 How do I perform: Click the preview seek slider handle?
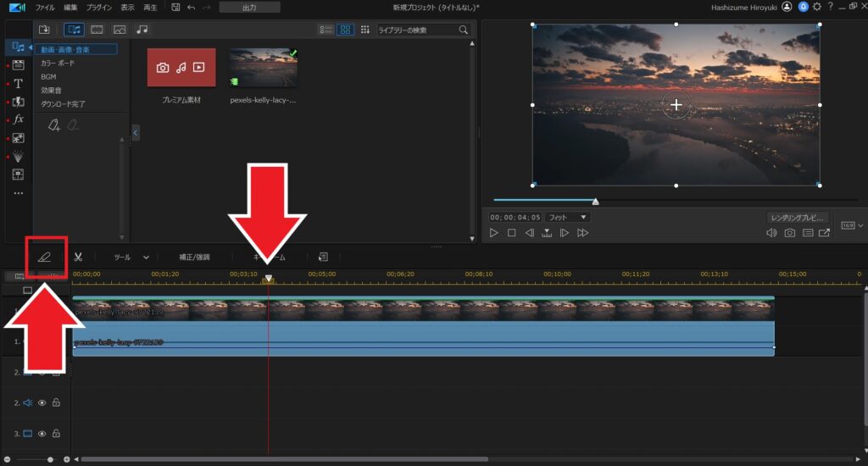pyautogui.click(x=595, y=202)
